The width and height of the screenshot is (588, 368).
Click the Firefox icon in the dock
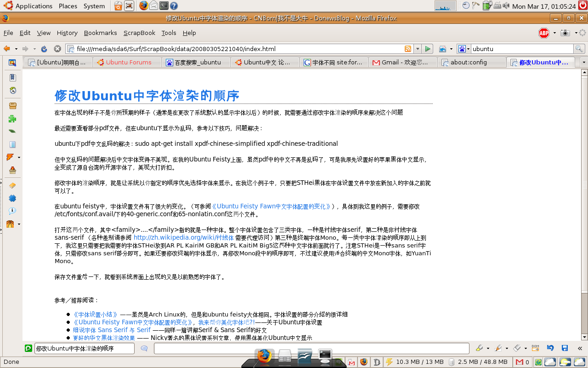tap(264, 356)
